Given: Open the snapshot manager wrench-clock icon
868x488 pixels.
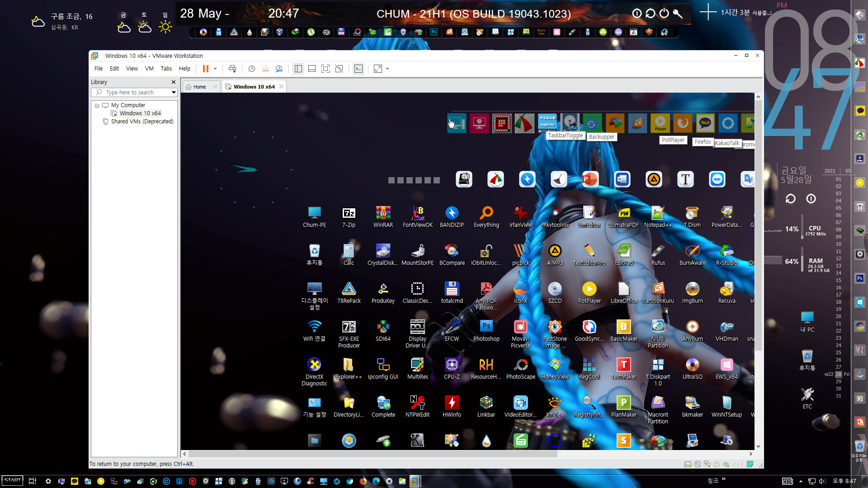Looking at the screenshot, I should (x=279, y=69).
